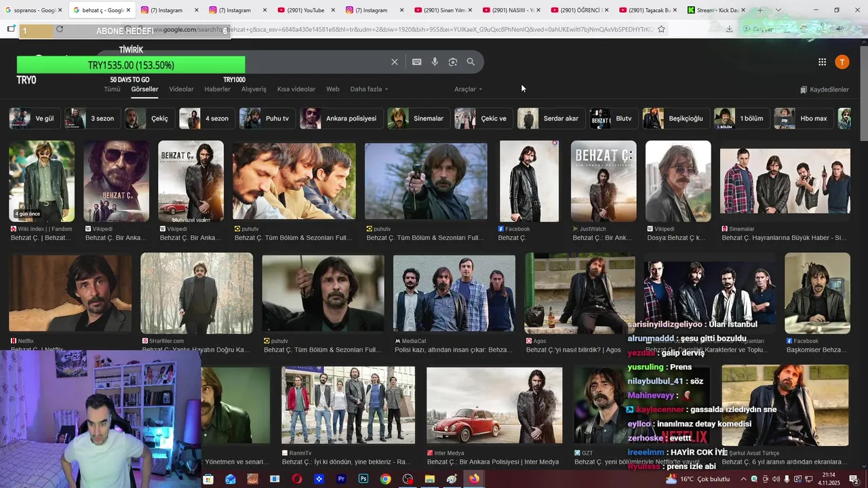Select the Sinemalar filter chip

(417, 118)
